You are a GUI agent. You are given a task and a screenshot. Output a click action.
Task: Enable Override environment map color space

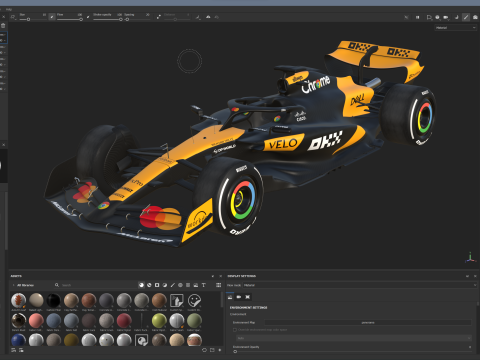[235, 330]
